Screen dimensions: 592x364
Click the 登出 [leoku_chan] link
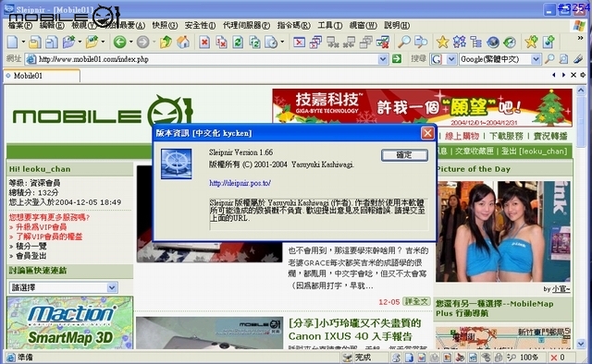(534, 152)
